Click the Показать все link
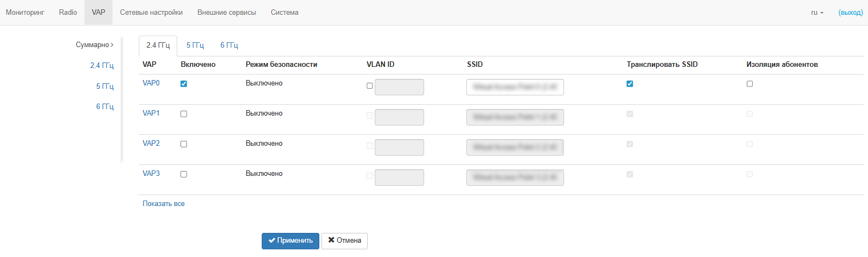Screen dimensions: 868x257 [164, 204]
